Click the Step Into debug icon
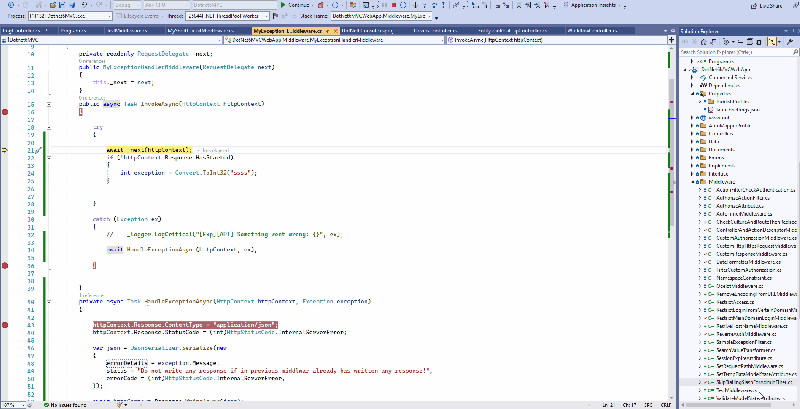 424,5
